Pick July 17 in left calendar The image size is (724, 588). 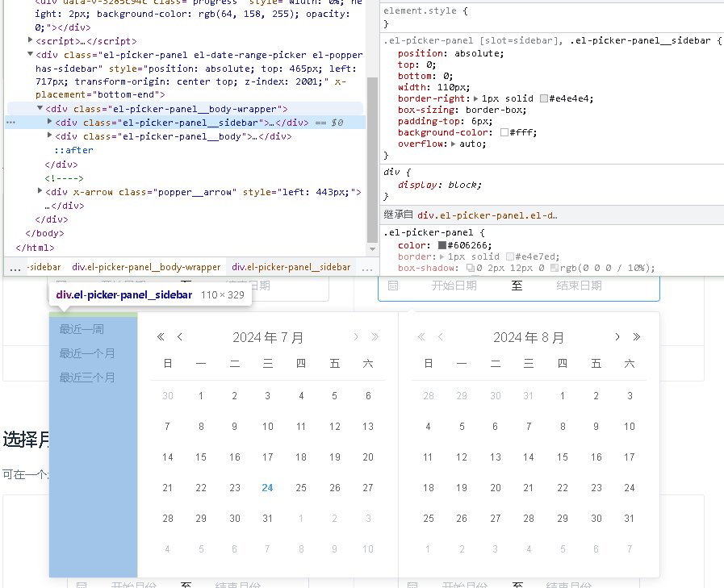267,457
